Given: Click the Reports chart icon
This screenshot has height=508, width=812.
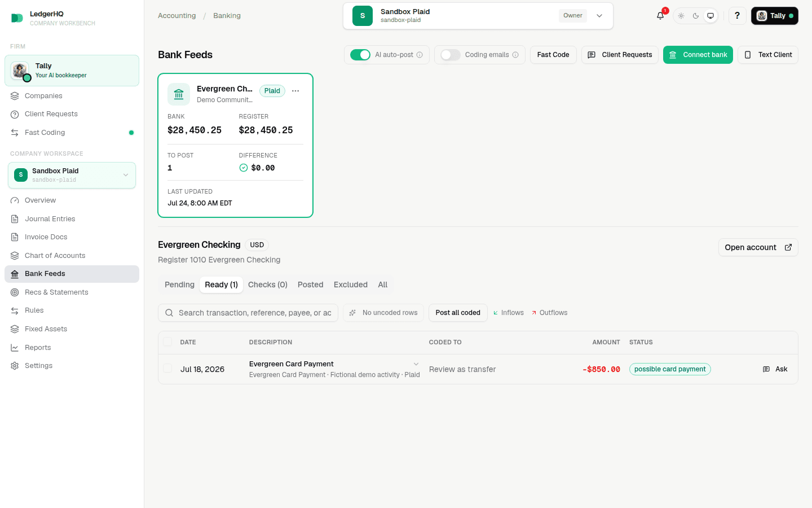Looking at the screenshot, I should (x=15, y=348).
